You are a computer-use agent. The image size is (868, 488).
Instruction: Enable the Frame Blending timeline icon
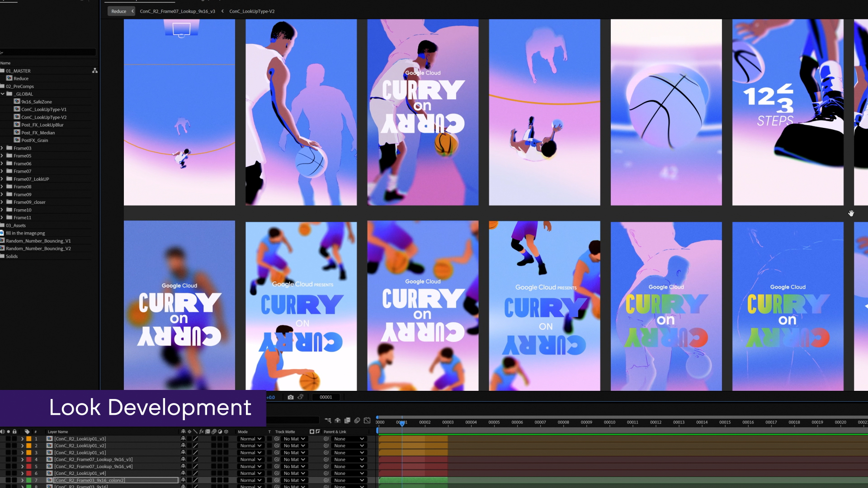pos(347,420)
